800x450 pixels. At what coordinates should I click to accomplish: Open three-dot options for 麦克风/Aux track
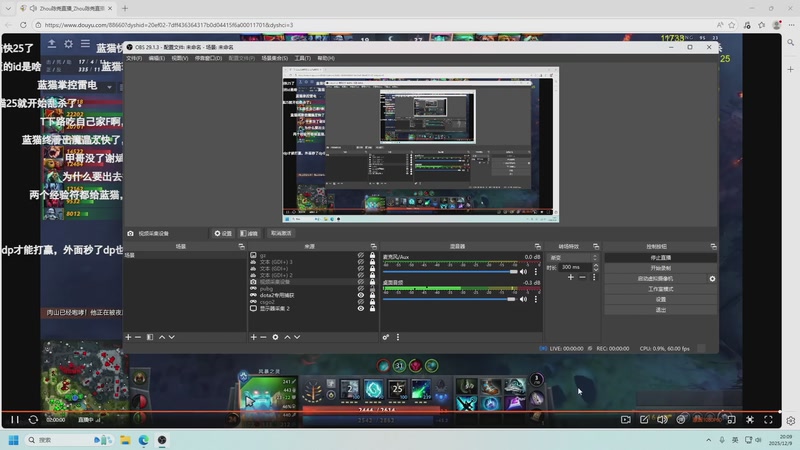[536, 272]
